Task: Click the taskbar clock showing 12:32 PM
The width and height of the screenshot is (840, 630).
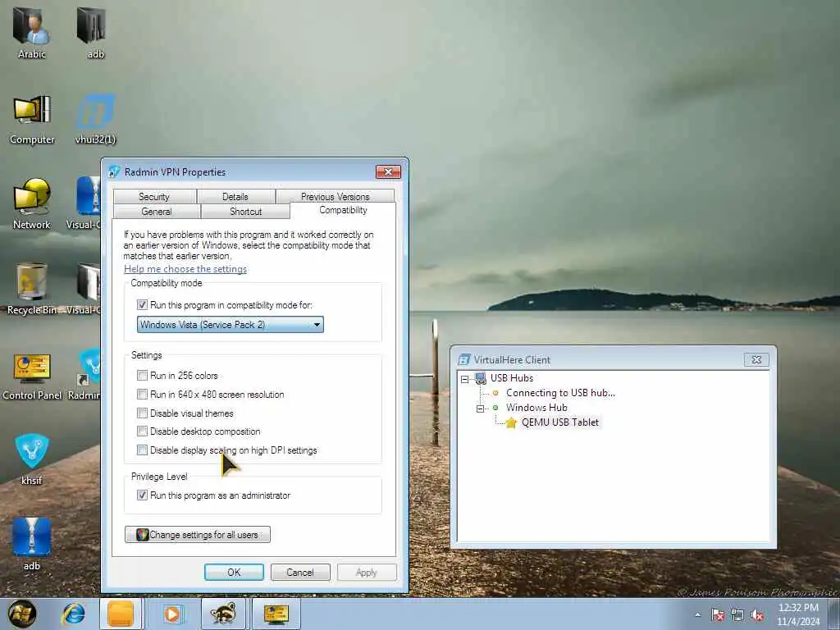Action: tap(798, 614)
